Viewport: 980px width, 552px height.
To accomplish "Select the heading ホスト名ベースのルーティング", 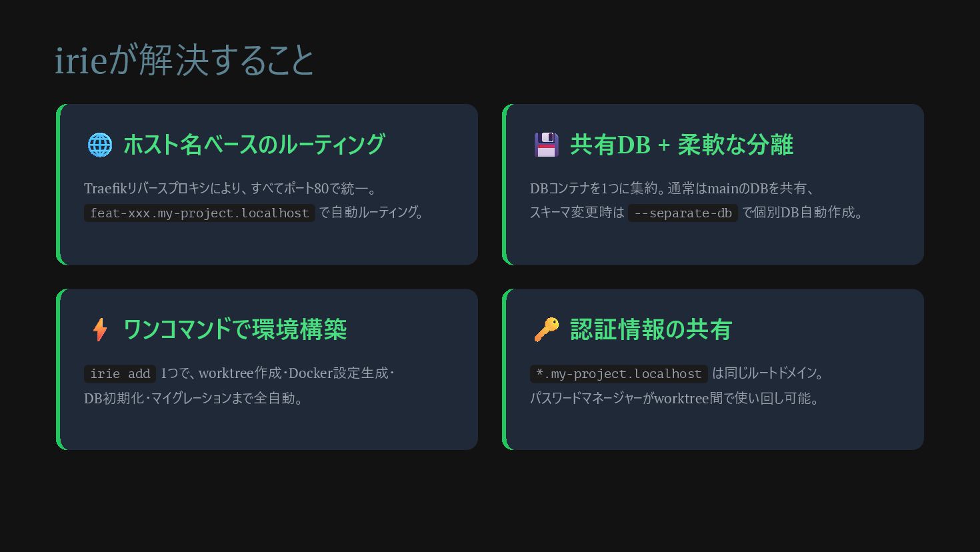I will tap(254, 145).
